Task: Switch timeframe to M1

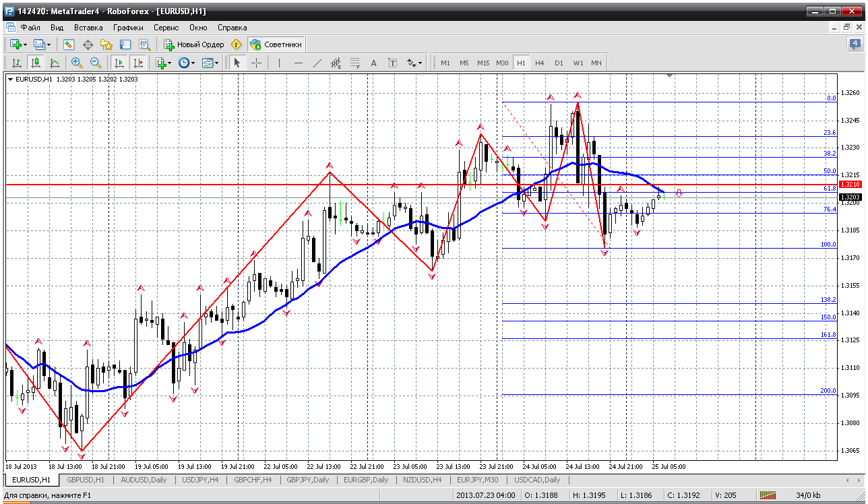Action: point(445,63)
